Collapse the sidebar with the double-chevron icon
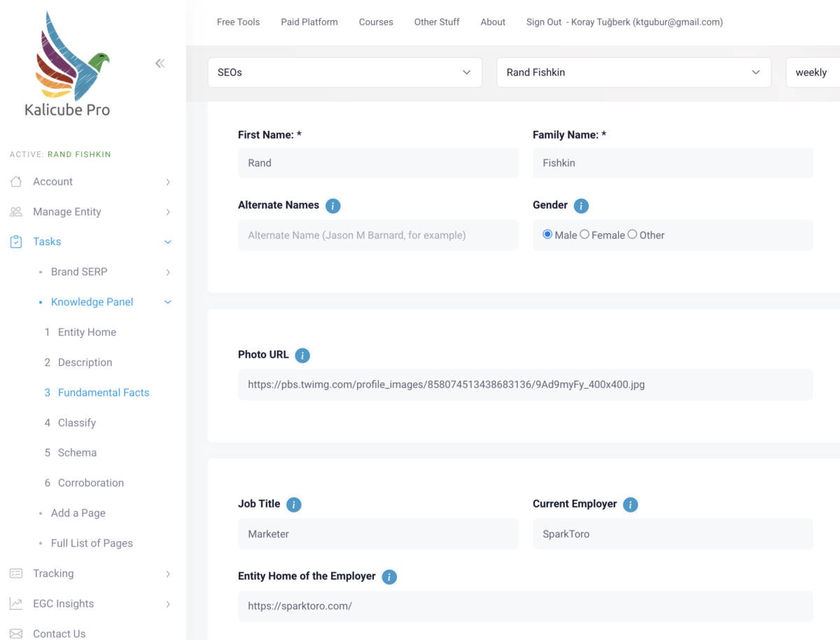 click(160, 63)
